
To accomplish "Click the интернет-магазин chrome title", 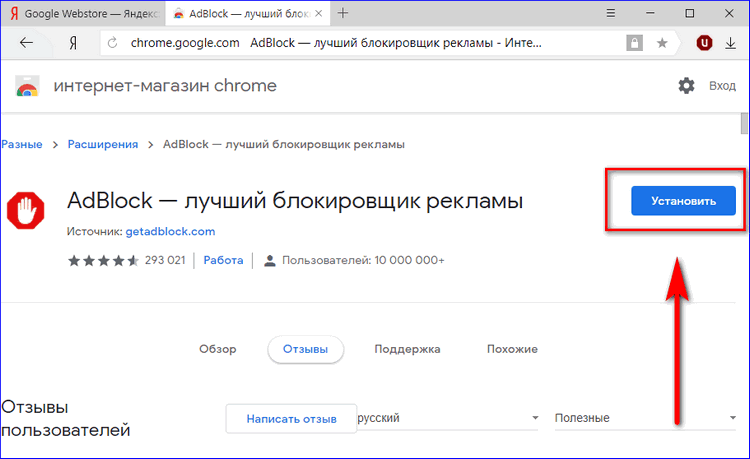I will 165,86.
